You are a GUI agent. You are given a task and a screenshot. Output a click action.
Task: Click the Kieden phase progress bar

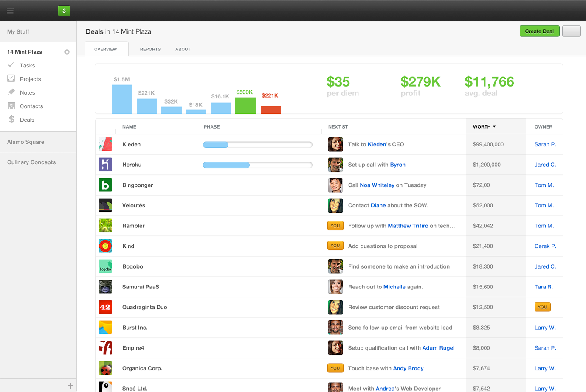258,145
